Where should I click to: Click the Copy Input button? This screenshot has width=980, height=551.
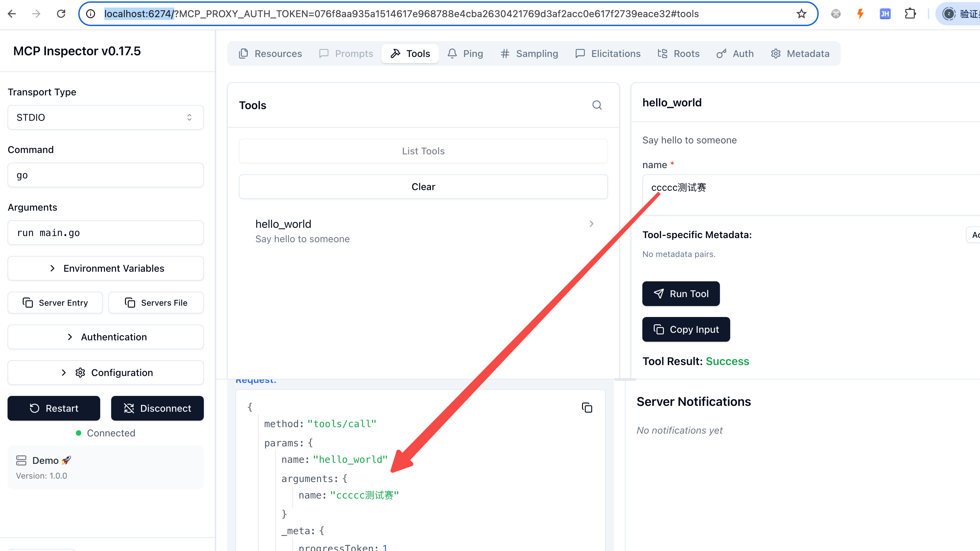pyautogui.click(x=686, y=329)
